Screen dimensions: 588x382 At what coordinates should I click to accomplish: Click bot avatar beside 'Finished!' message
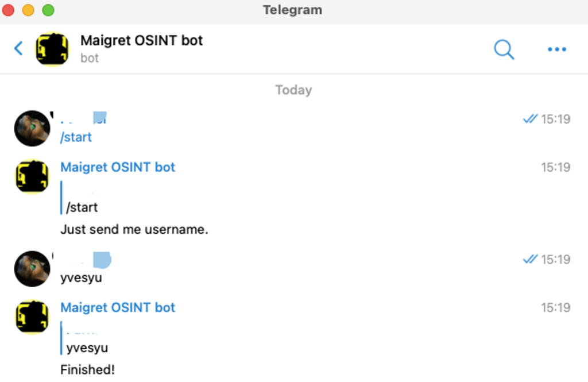pyautogui.click(x=32, y=317)
